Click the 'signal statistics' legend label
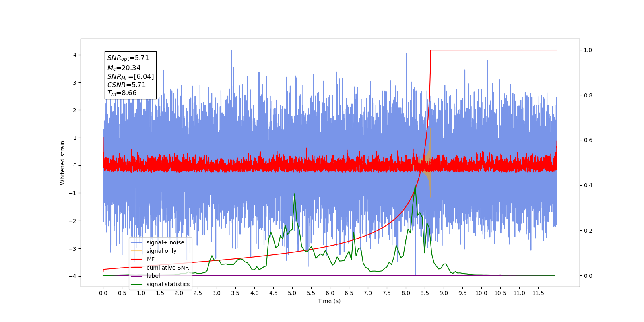Viewport: 644px width, 322px height. pyautogui.click(x=168, y=284)
